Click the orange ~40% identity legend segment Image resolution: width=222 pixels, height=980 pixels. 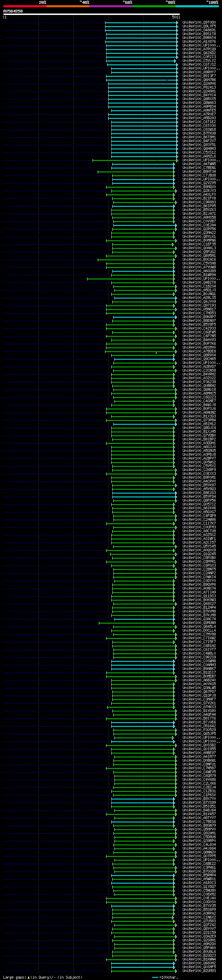(x=68, y=6)
